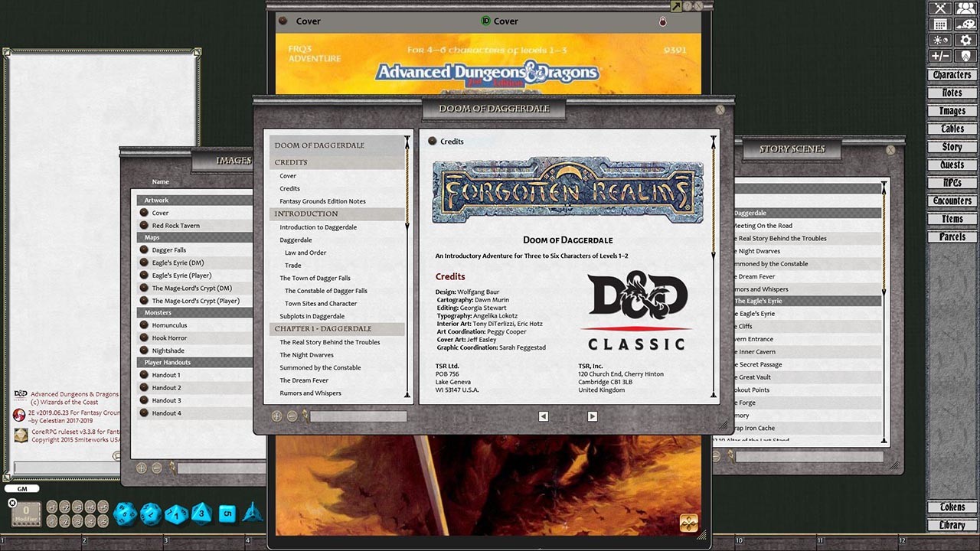
Task: Collapse the Monsters category in Images
Action: pos(194,313)
